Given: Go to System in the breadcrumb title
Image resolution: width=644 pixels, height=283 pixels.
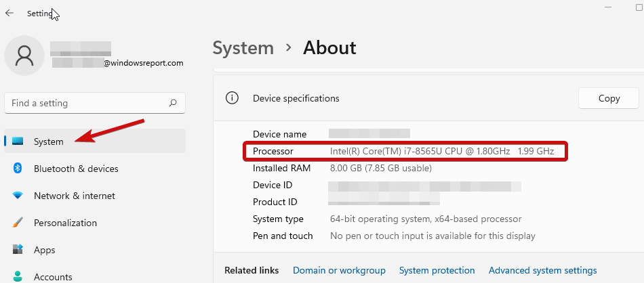Looking at the screenshot, I should (x=243, y=48).
